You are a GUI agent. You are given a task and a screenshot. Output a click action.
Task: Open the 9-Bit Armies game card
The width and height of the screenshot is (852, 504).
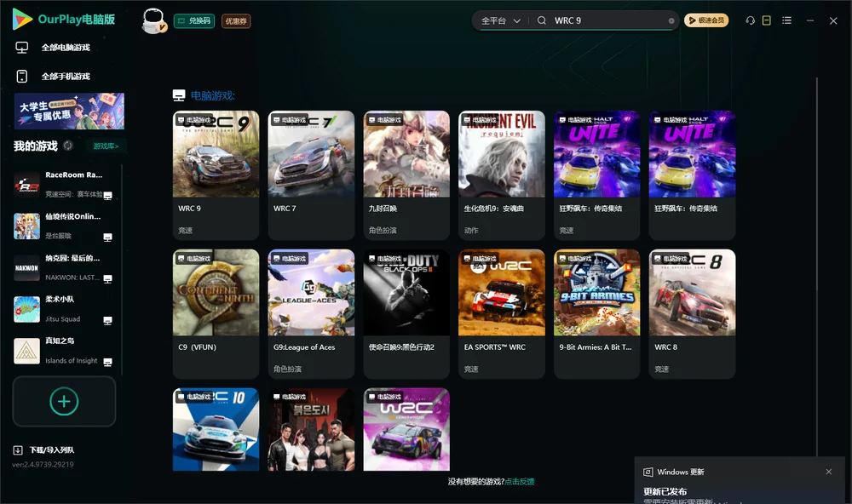click(596, 314)
